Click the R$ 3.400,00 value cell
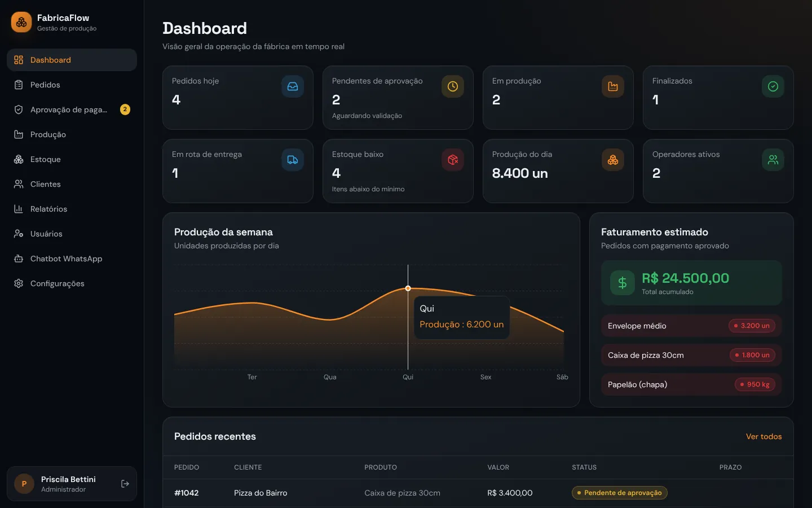This screenshot has height=508, width=812. 510,493
